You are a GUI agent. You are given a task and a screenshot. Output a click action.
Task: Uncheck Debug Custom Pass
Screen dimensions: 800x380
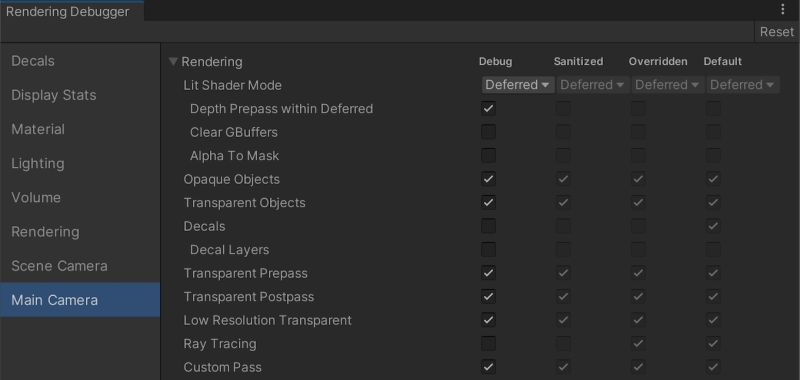click(x=488, y=366)
